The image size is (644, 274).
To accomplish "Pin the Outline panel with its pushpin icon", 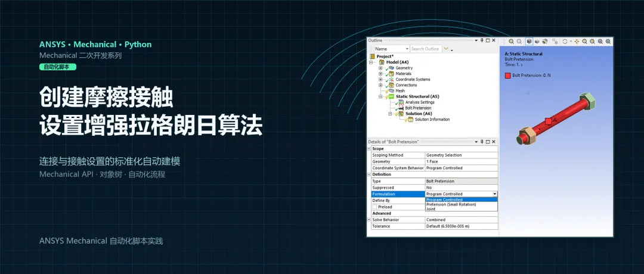I will [x=482, y=40].
